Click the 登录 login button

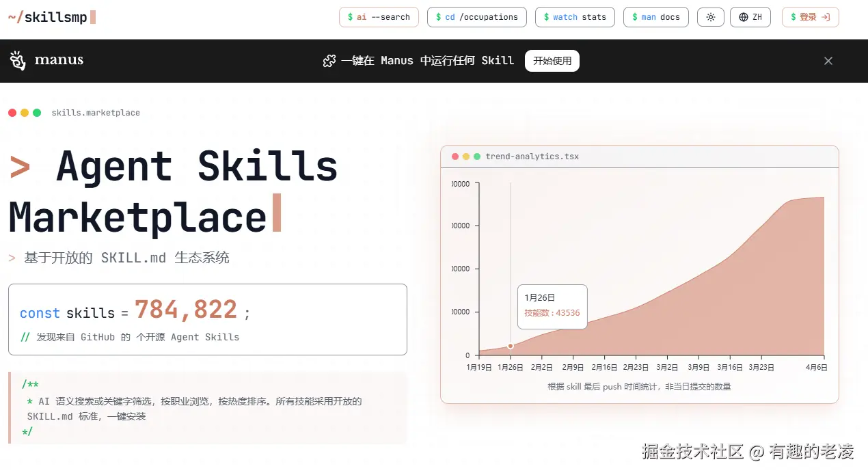(811, 17)
